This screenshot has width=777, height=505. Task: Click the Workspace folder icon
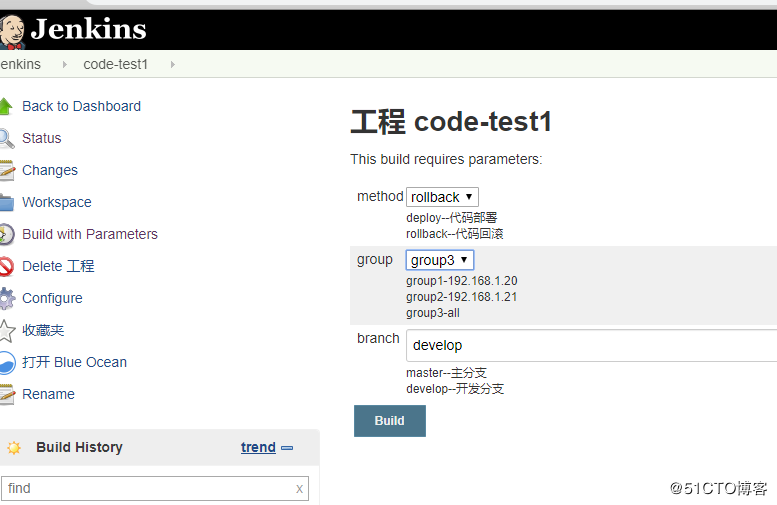point(7,202)
